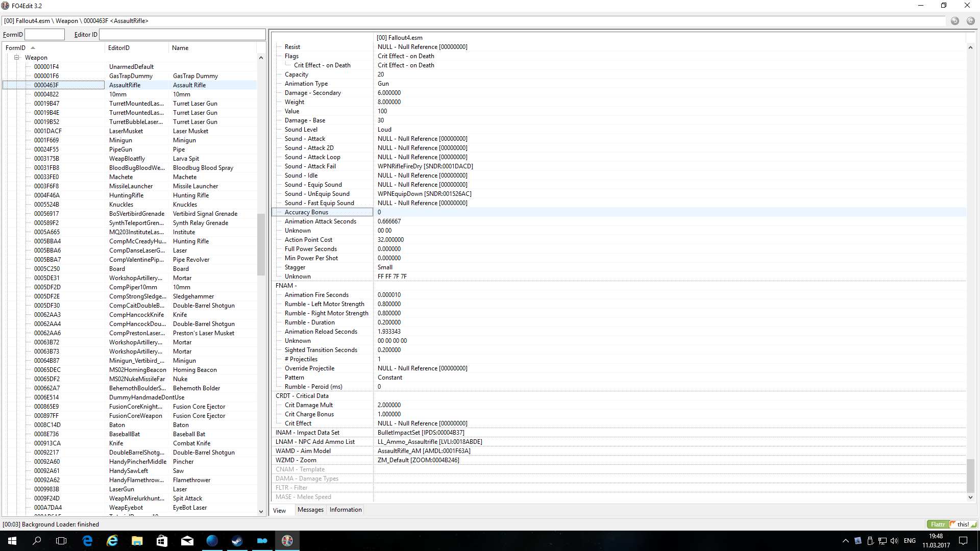This screenshot has width=980, height=551.
Task: Click the FormID search input field
Action: (45, 35)
